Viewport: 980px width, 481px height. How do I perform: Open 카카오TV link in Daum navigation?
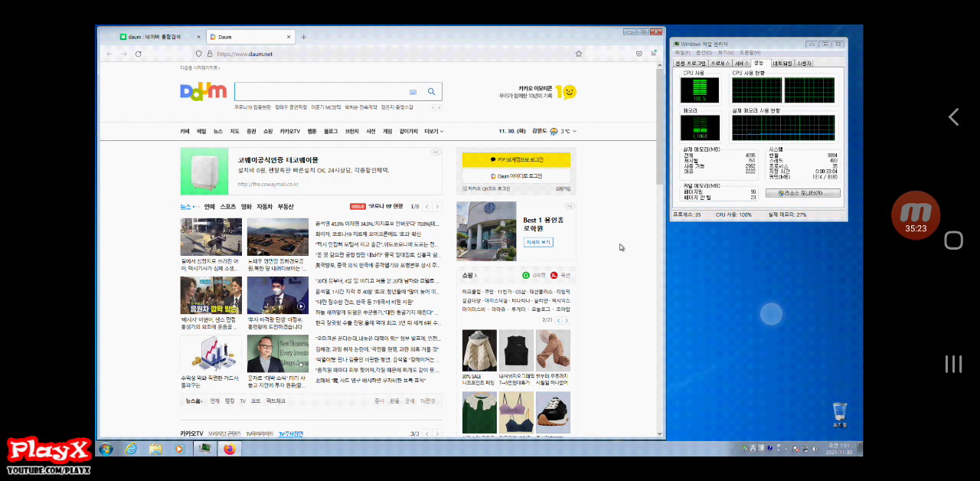[x=290, y=131]
